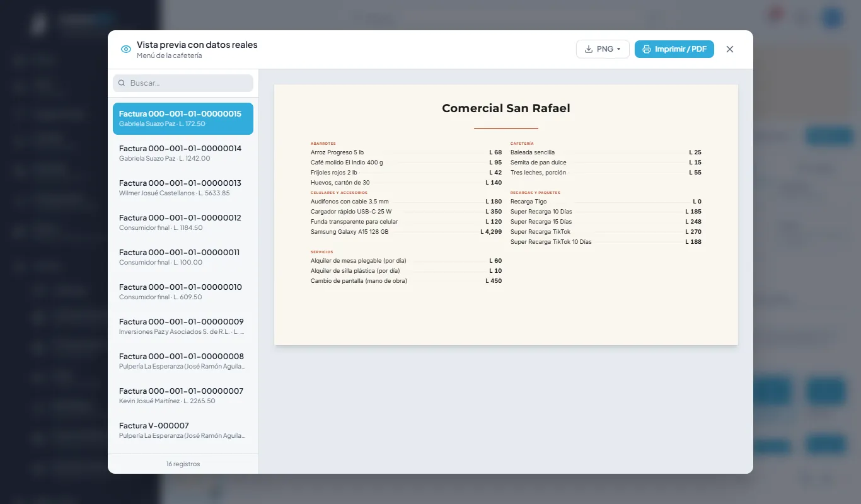The image size is (861, 504).
Task: Close the Vista previa dialog
Action: (730, 49)
